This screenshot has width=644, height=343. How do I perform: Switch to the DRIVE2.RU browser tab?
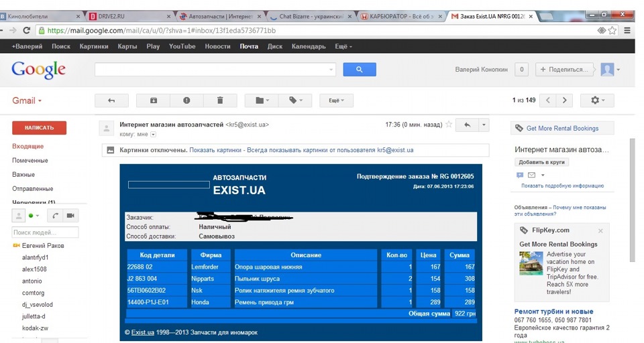click(x=129, y=16)
